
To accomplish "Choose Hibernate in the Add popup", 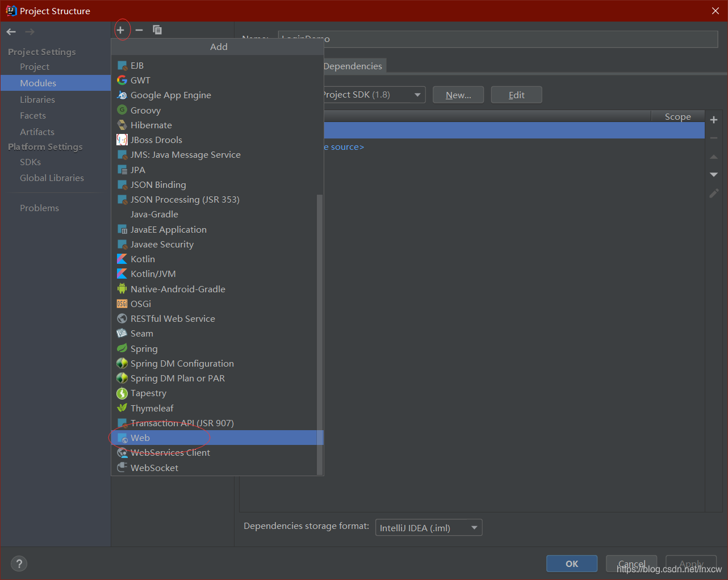I will [x=217, y=125].
